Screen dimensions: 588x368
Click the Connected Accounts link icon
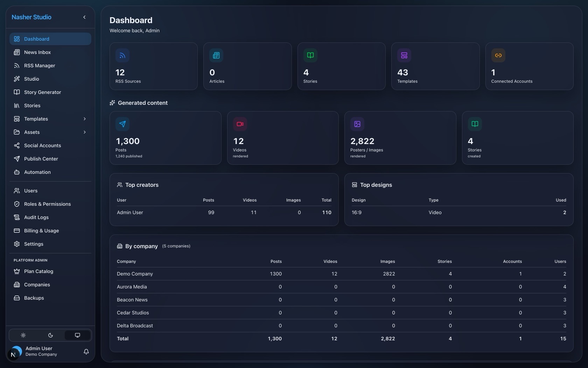[x=498, y=55]
